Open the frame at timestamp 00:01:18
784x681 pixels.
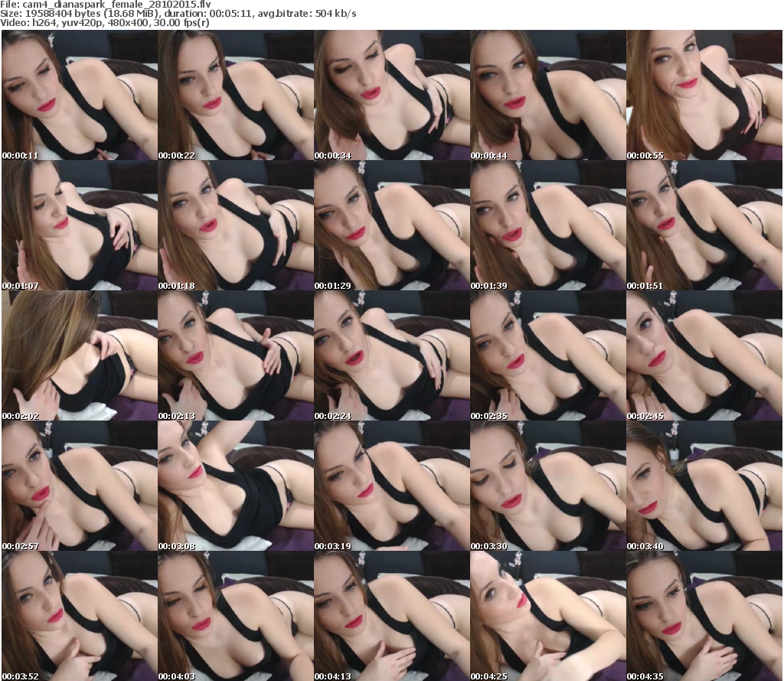click(x=236, y=226)
